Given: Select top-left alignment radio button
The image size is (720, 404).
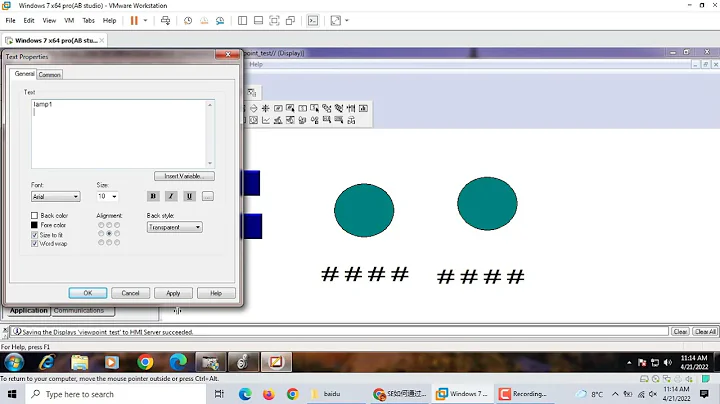Looking at the screenshot, I should pyautogui.click(x=101, y=225).
